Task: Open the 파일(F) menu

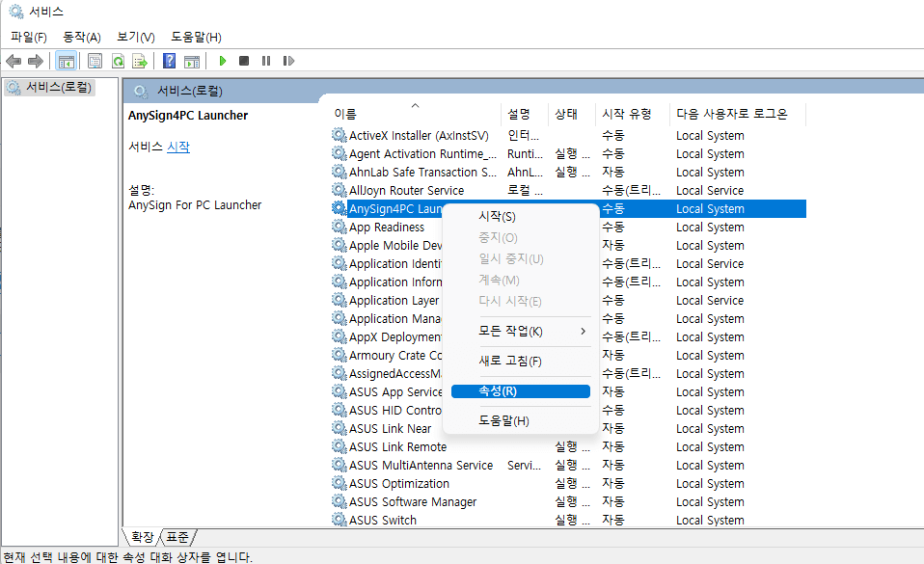Action: pyautogui.click(x=26, y=36)
